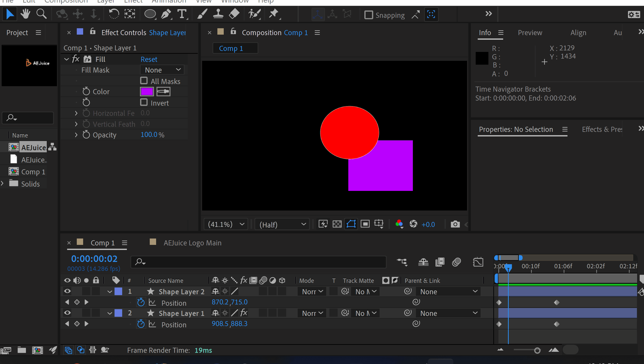Open the resolution (Half) dropdown

[282, 225]
